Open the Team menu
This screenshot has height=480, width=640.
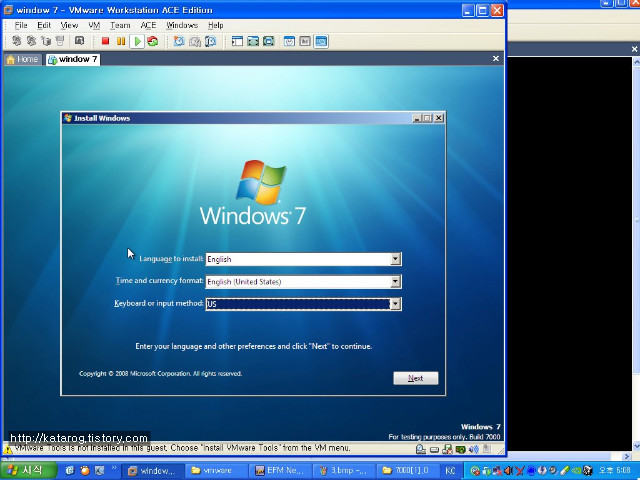click(x=120, y=25)
